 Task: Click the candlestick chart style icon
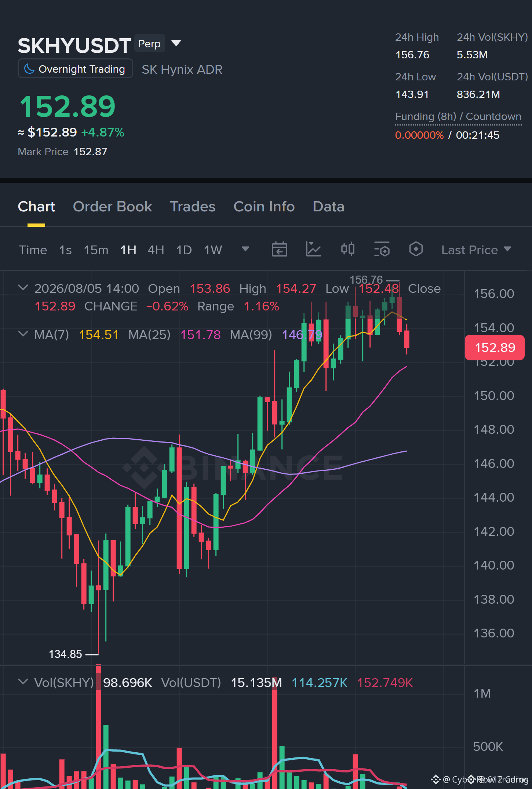(347, 250)
